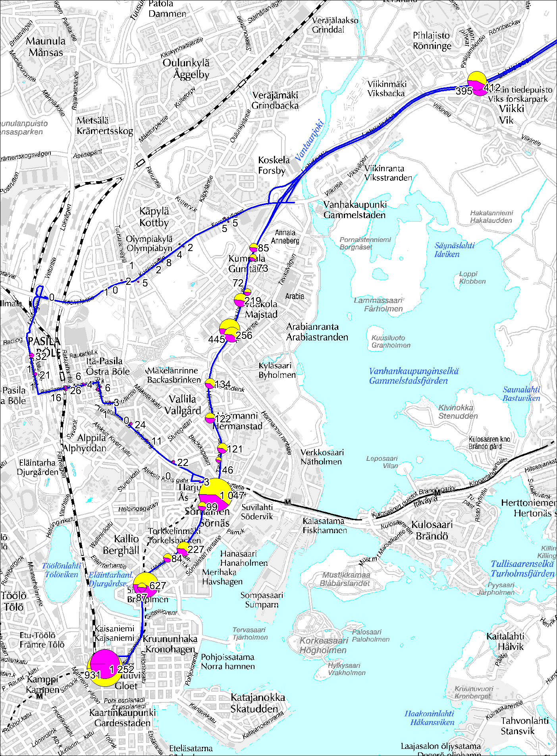
Task: Click the Saunalahti Bastuviken water label
Action: 521,394
